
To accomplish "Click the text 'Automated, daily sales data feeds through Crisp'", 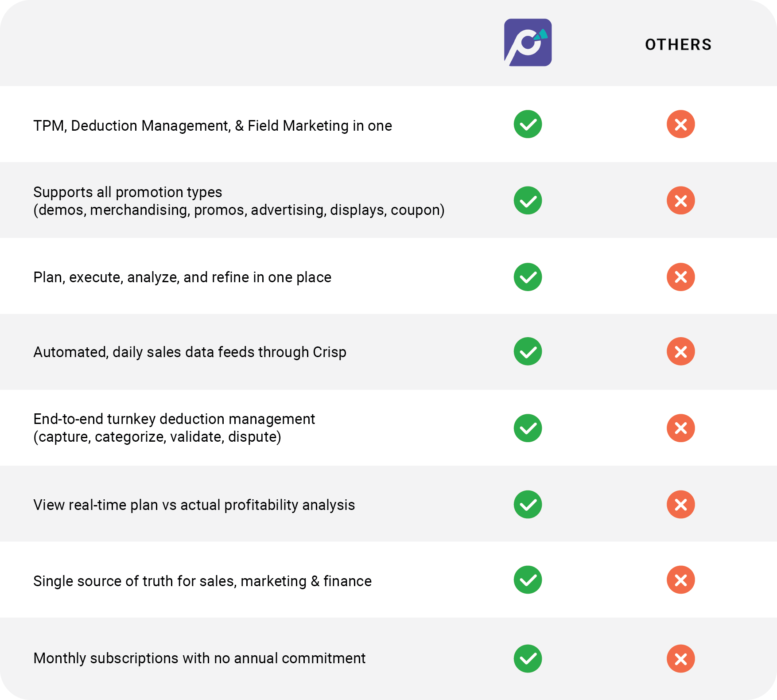I will (x=190, y=352).
